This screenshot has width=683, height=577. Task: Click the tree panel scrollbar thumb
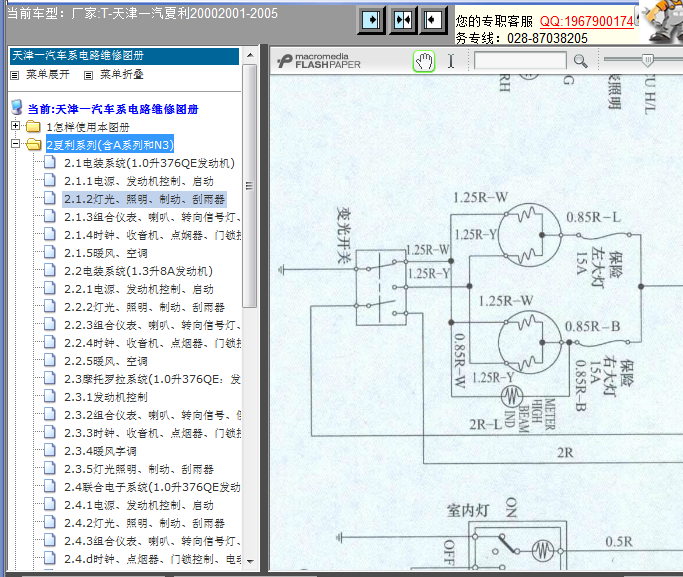pos(250,186)
